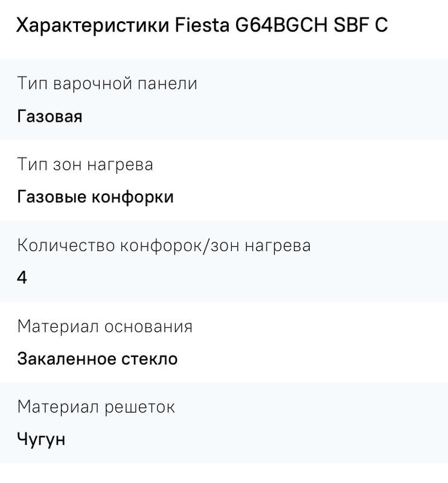Select the burner count value "4"
This screenshot has width=448, height=483.
point(22,278)
